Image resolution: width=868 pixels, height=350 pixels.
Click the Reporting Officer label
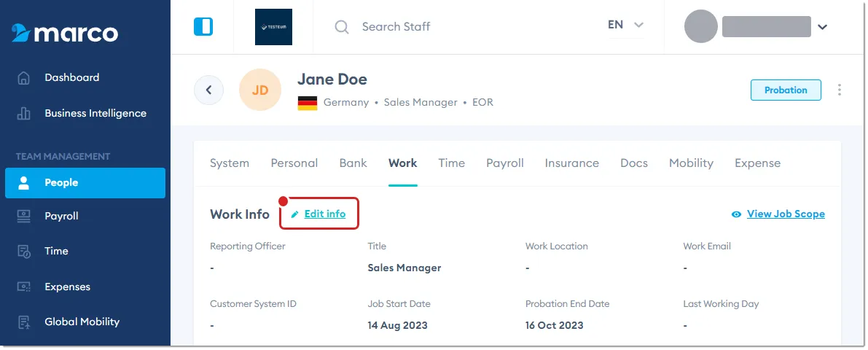248,246
